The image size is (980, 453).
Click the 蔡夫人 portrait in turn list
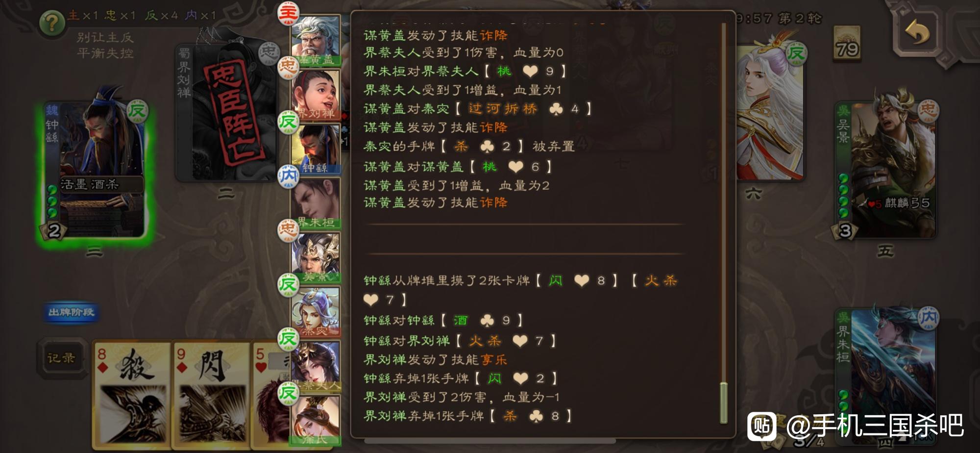click(x=316, y=366)
